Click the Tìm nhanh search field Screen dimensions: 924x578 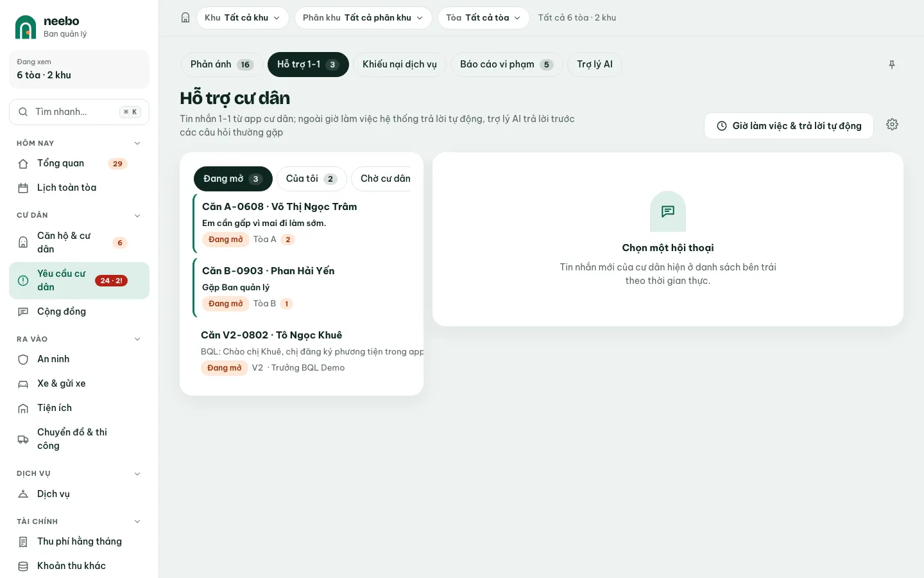[79, 112]
